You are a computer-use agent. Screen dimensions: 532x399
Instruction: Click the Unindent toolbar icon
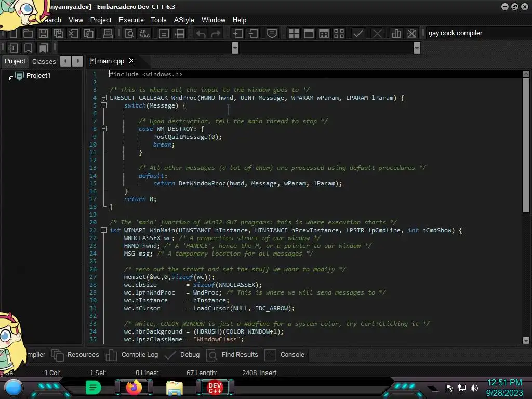pos(253,33)
